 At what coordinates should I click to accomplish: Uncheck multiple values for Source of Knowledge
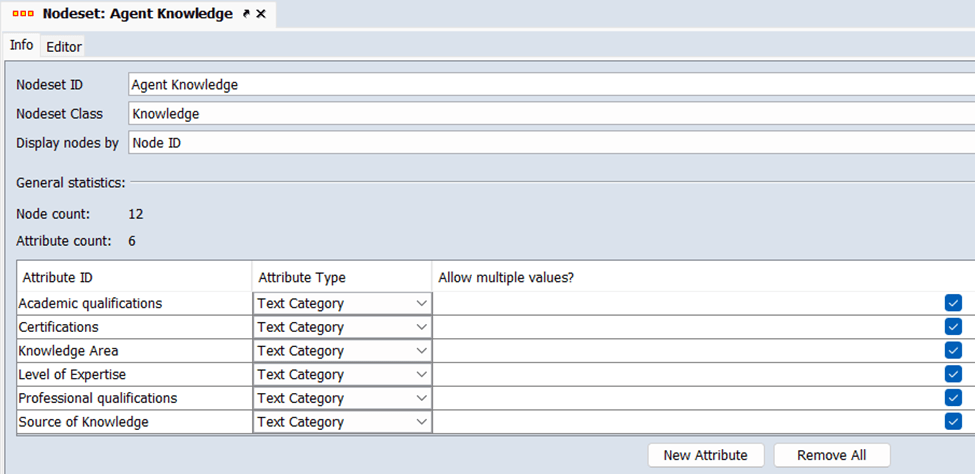click(x=953, y=422)
